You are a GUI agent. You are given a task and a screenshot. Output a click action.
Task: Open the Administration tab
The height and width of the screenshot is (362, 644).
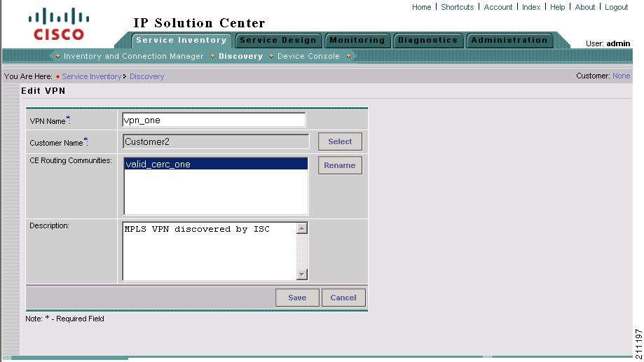pos(509,40)
